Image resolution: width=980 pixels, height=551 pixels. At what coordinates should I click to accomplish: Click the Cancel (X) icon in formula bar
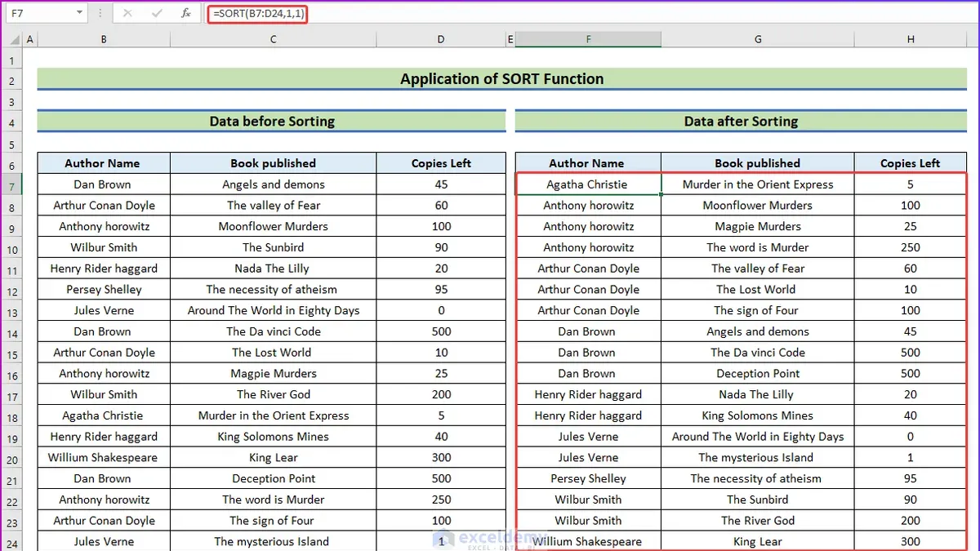[x=128, y=13]
